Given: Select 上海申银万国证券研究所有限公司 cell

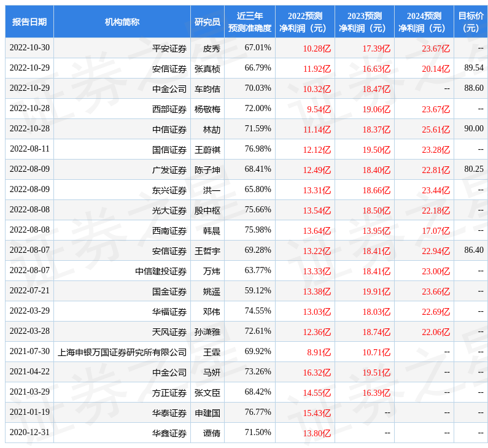Looking at the screenshot, I should (122, 352).
